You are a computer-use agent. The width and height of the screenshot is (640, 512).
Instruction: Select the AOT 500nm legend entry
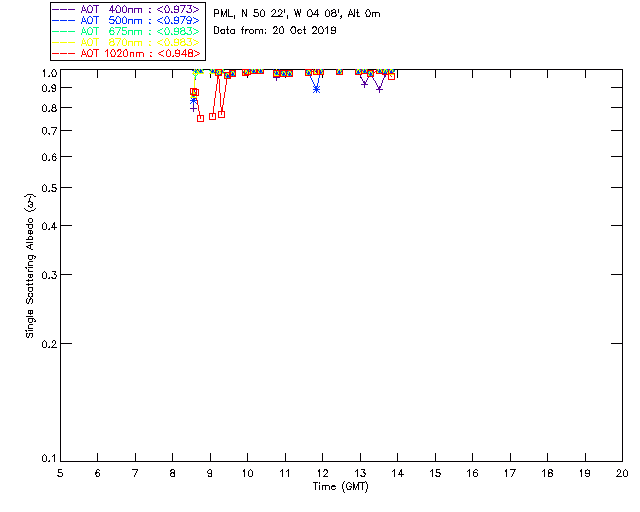coord(127,20)
